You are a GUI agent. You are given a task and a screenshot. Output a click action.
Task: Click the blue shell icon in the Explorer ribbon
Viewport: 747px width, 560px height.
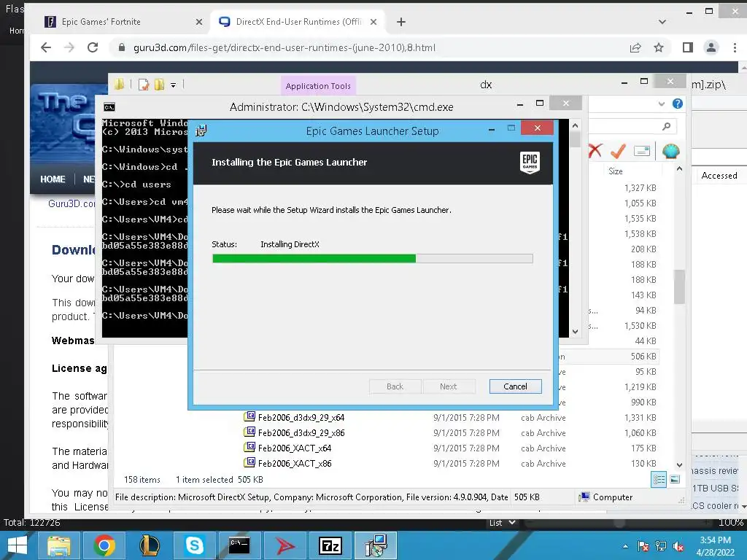670,151
